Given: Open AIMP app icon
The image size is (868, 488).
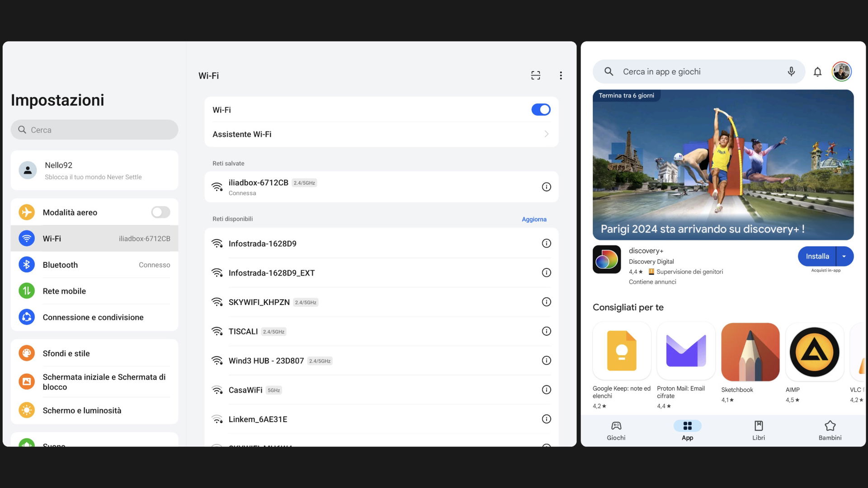Looking at the screenshot, I should [x=815, y=352].
